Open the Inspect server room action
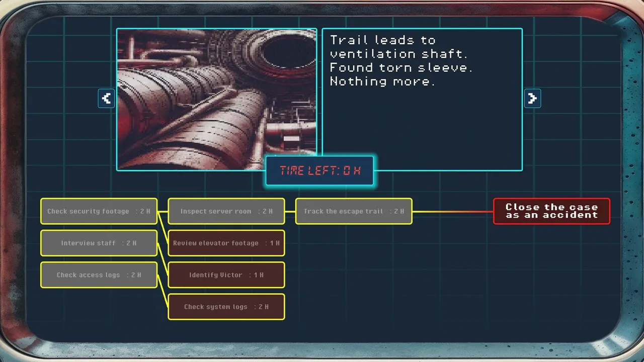 [226, 211]
